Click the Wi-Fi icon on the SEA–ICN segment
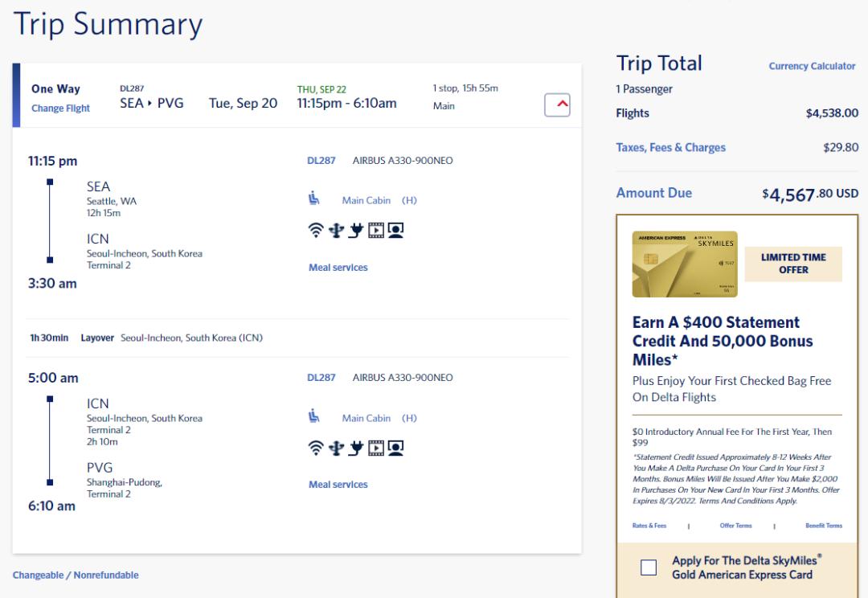This screenshot has width=868, height=598. click(316, 231)
